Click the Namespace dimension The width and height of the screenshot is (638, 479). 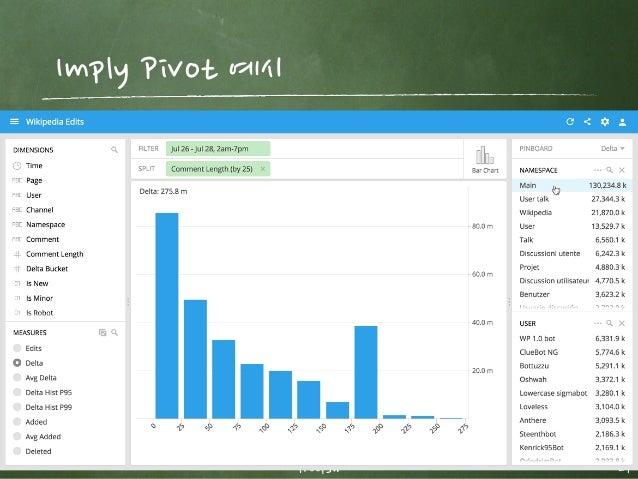[46, 225]
